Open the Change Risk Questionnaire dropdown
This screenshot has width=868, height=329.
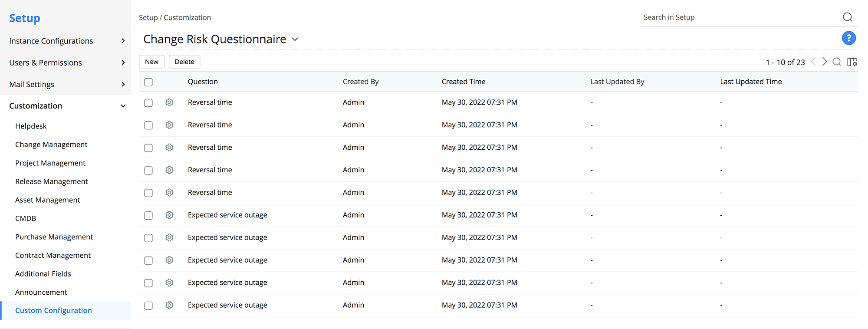pyautogui.click(x=295, y=39)
